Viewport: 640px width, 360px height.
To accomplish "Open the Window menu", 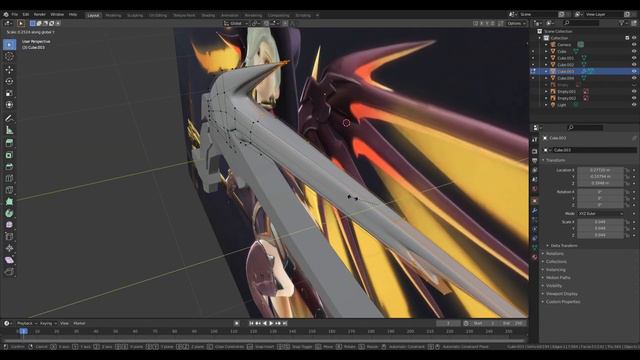I will click(x=57, y=14).
